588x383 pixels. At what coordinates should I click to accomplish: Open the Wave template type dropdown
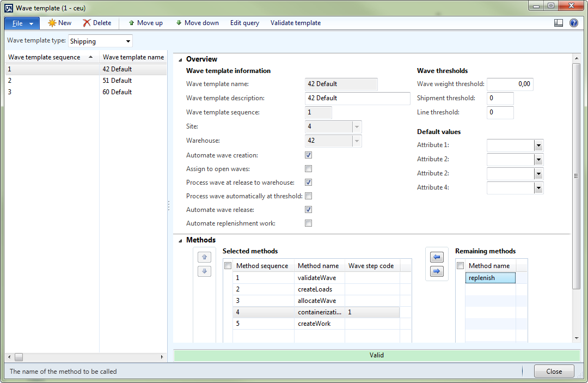click(128, 41)
